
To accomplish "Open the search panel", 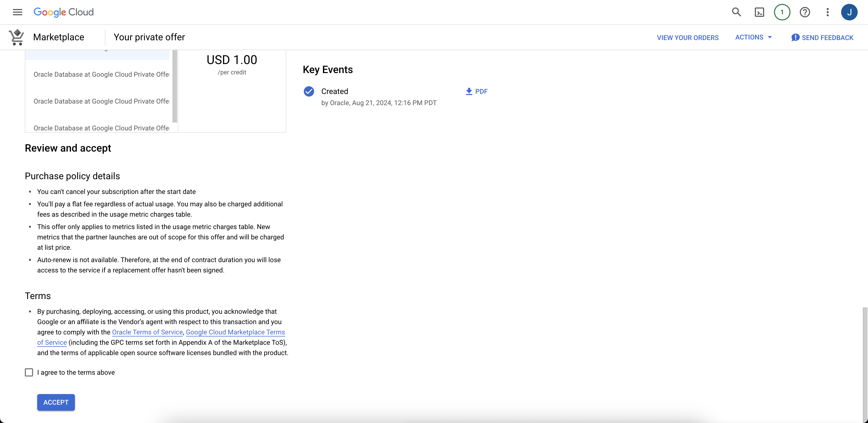I will (x=736, y=12).
